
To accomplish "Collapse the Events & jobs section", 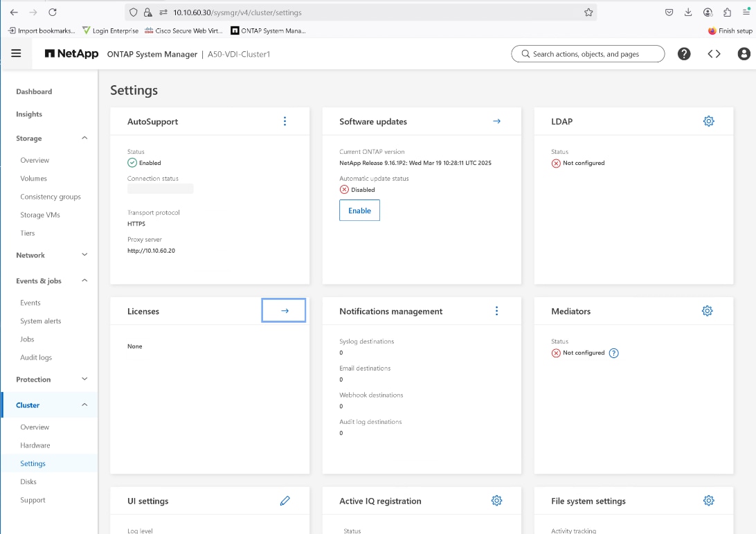I will coord(84,281).
